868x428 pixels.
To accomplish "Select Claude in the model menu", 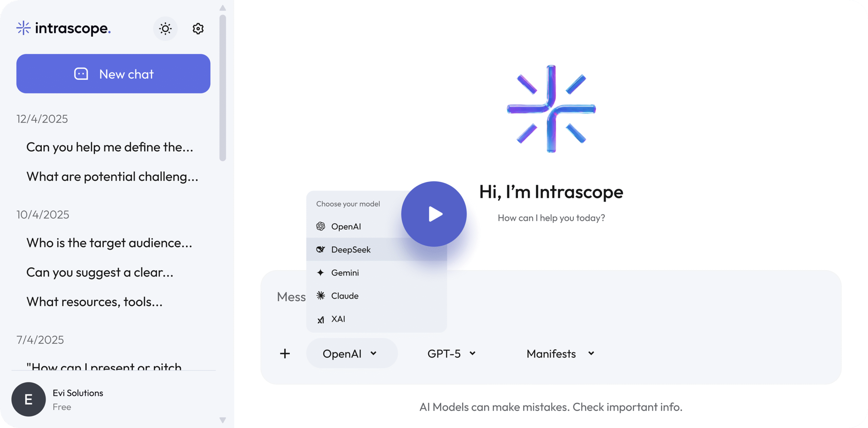I will (x=344, y=295).
